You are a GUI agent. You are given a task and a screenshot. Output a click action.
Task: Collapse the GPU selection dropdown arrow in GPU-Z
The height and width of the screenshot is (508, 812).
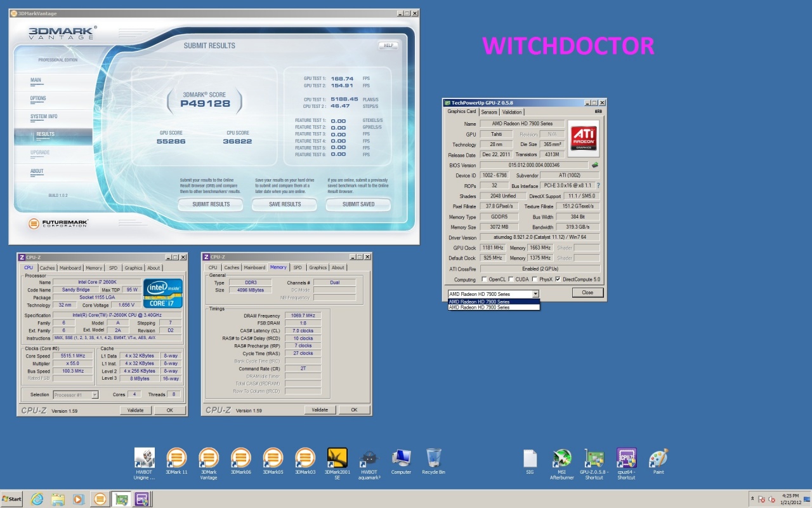point(535,294)
